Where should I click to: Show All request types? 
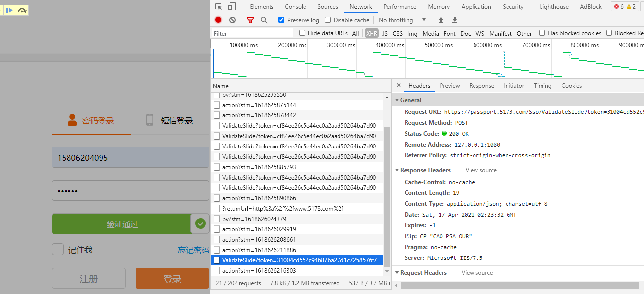coord(355,33)
